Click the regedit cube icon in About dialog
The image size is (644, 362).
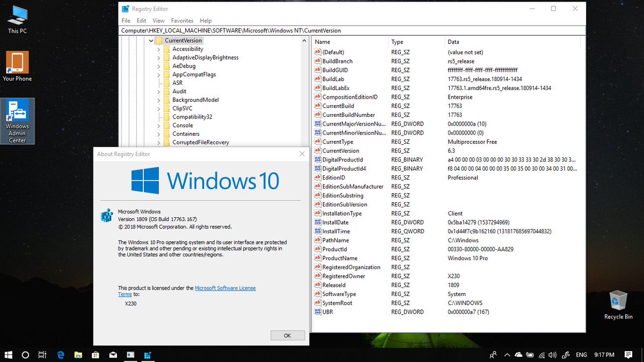tap(106, 216)
